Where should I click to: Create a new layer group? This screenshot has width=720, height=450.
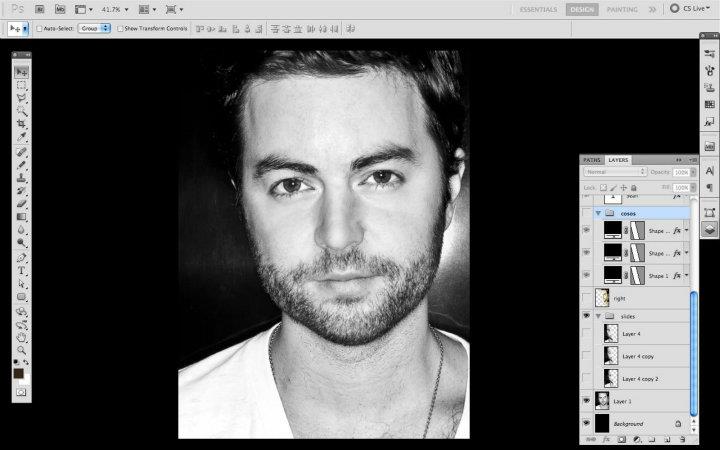[x=652, y=439]
